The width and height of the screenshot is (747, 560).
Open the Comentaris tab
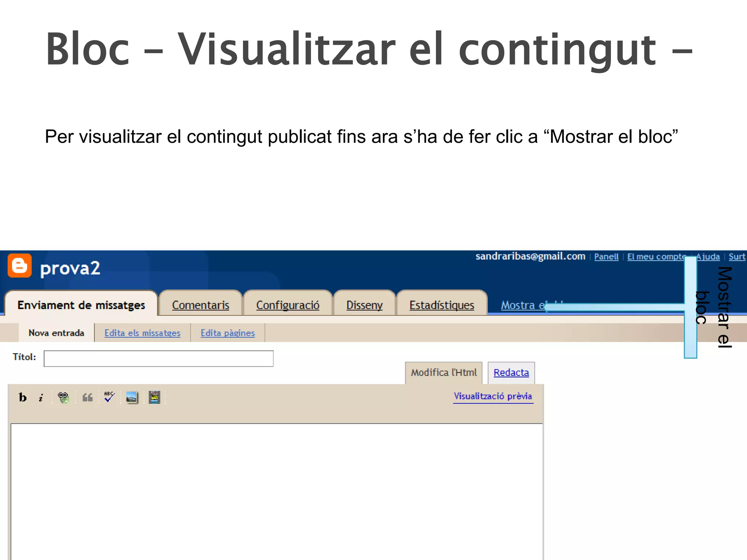[201, 304]
